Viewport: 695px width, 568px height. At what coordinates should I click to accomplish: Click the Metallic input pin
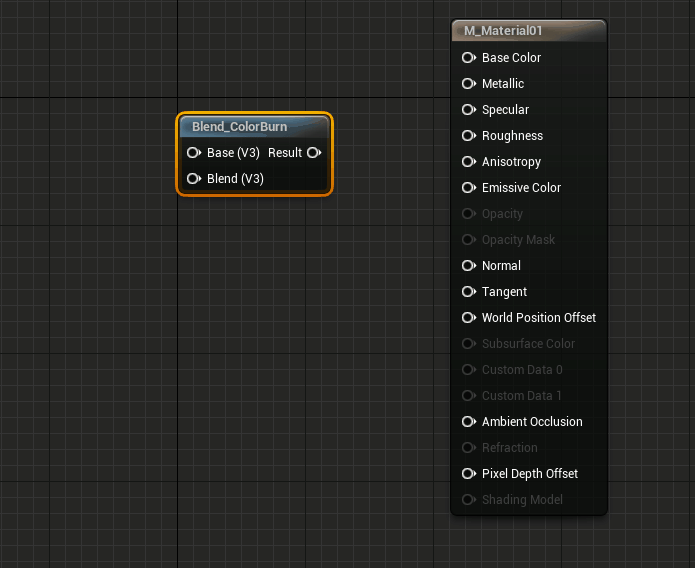(x=469, y=84)
